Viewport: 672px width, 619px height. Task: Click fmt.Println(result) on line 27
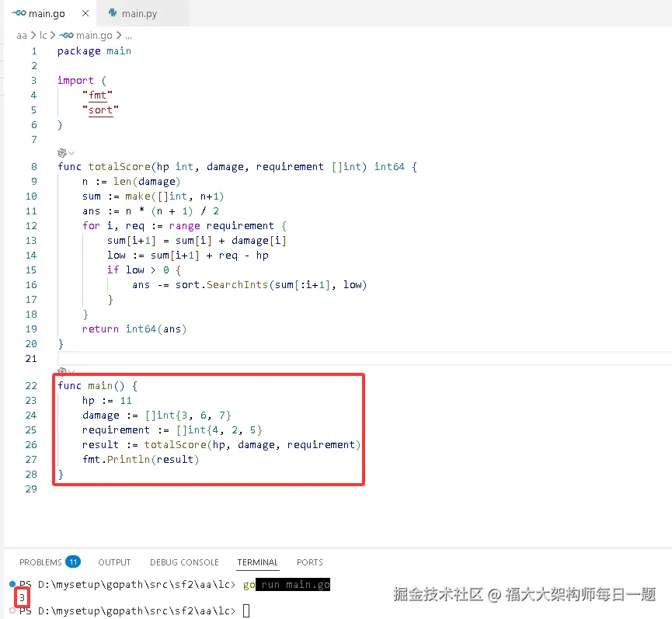pos(141,460)
